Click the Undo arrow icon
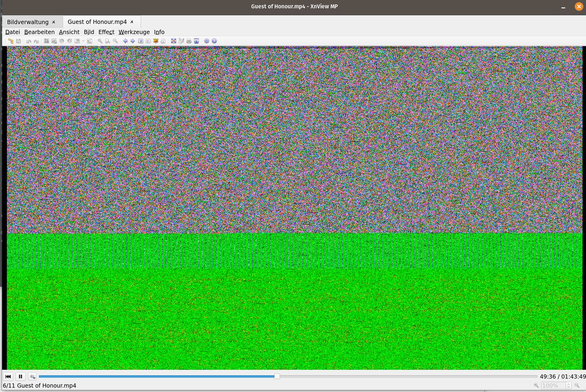 point(29,41)
